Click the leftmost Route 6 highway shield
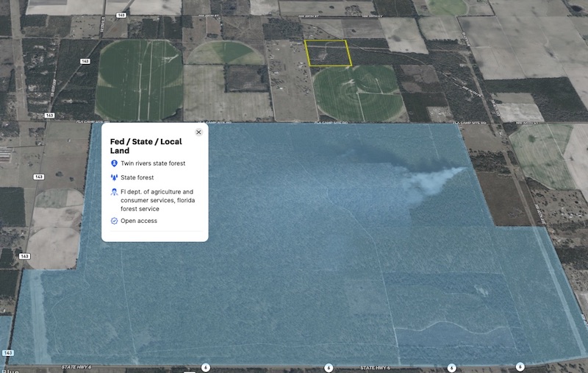Image resolution: width=588 pixels, height=373 pixels. (206, 367)
